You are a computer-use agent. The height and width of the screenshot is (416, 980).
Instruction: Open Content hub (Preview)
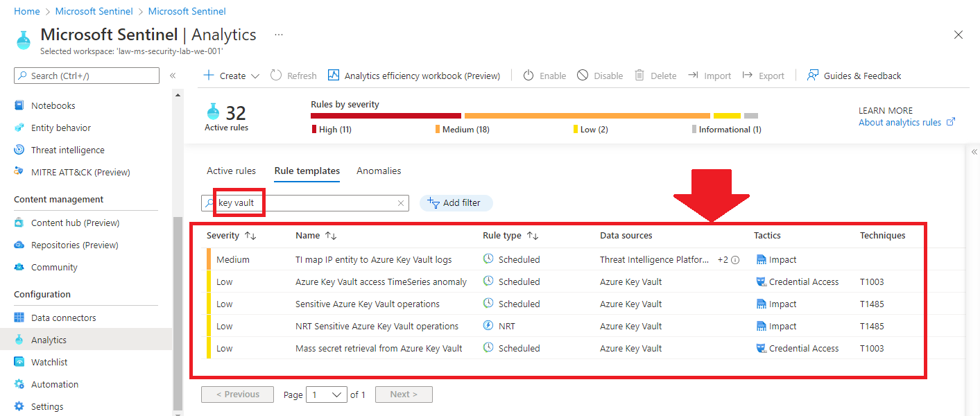[x=75, y=223]
